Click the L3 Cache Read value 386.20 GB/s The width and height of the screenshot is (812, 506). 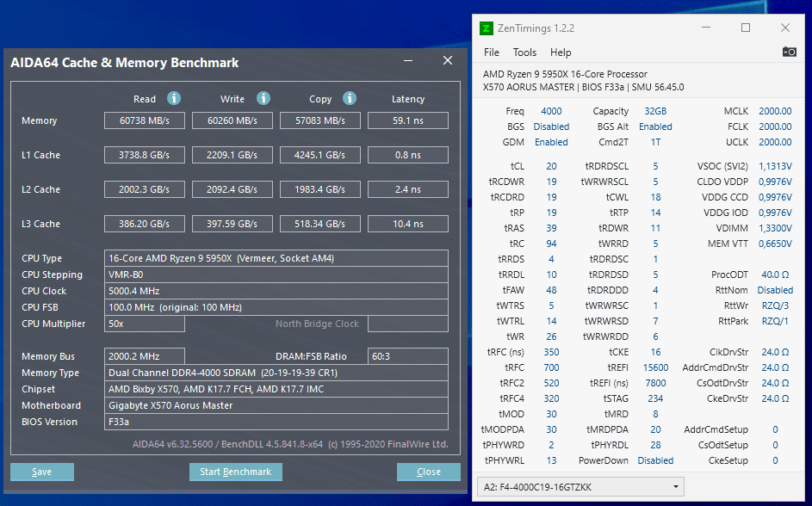[x=145, y=224]
